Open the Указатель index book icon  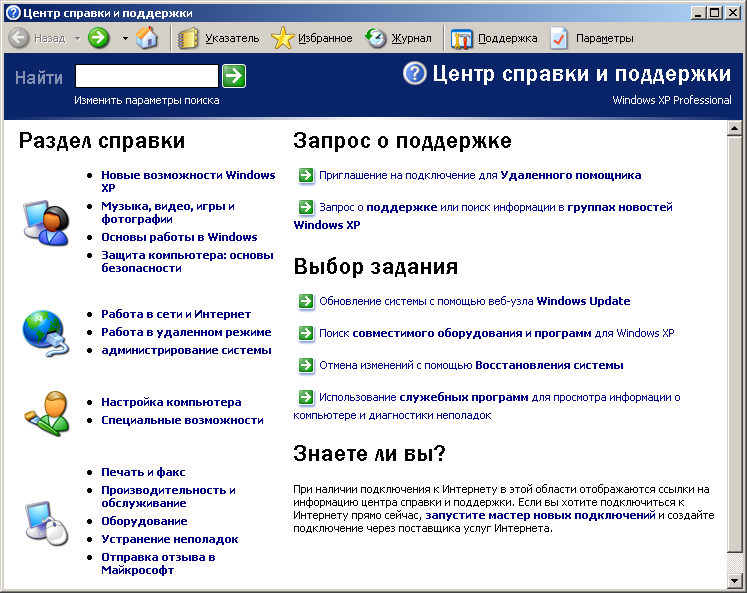pyautogui.click(x=188, y=38)
